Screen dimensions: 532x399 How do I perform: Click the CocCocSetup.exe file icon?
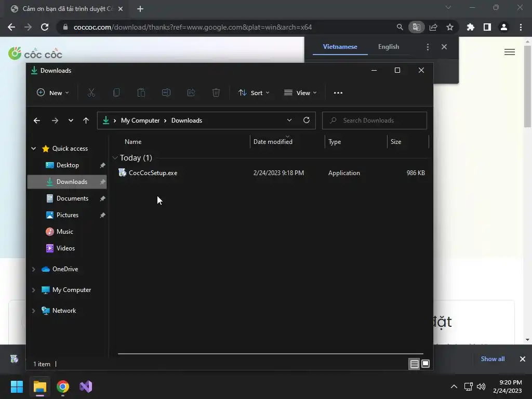(x=122, y=172)
